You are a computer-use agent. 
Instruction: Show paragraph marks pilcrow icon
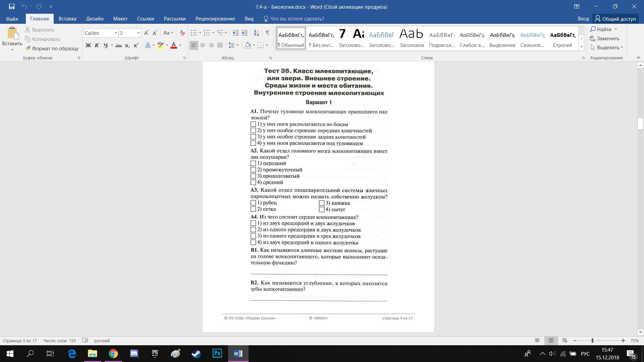[267, 33]
